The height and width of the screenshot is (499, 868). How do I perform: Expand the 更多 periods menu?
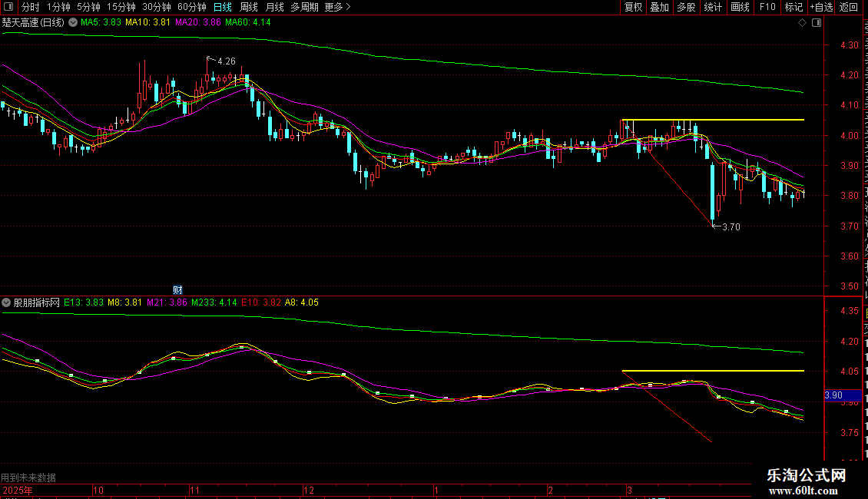point(337,7)
